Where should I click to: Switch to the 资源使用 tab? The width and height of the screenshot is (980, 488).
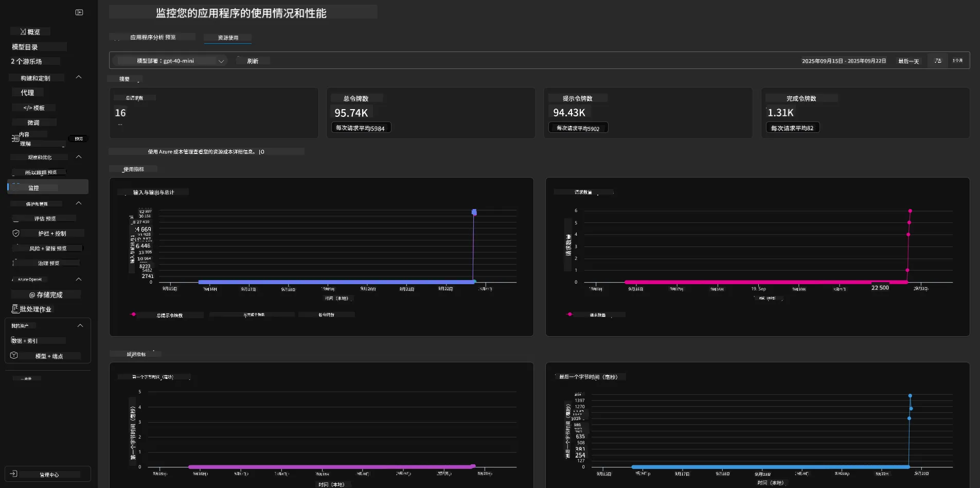pyautogui.click(x=228, y=38)
